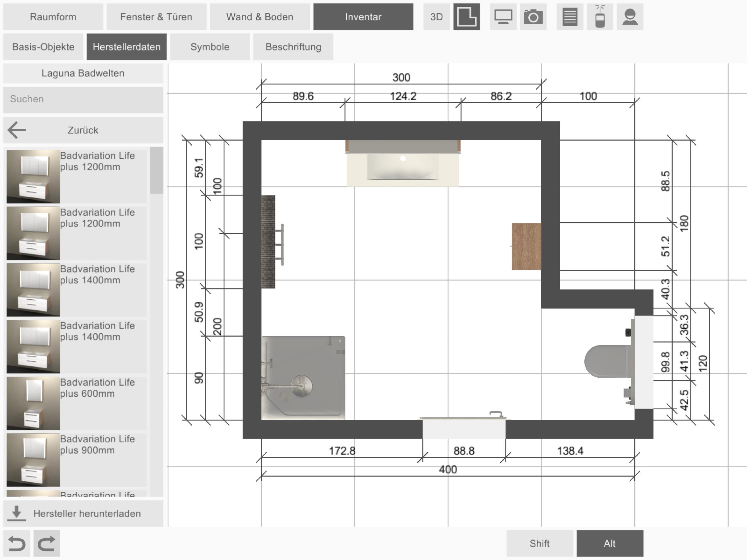Redo the last action
Screen dimensions: 747x560
pos(46,543)
